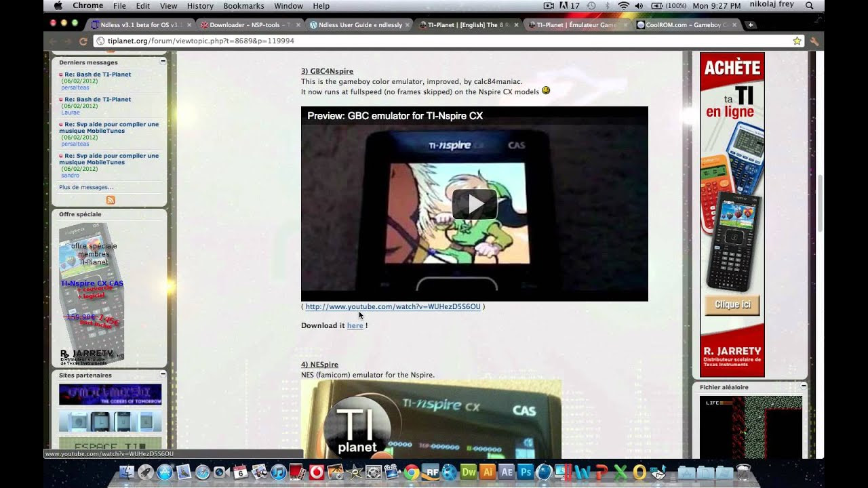Image resolution: width=868 pixels, height=488 pixels.
Task: Open the RSS feed orange icon
Action: [x=111, y=200]
